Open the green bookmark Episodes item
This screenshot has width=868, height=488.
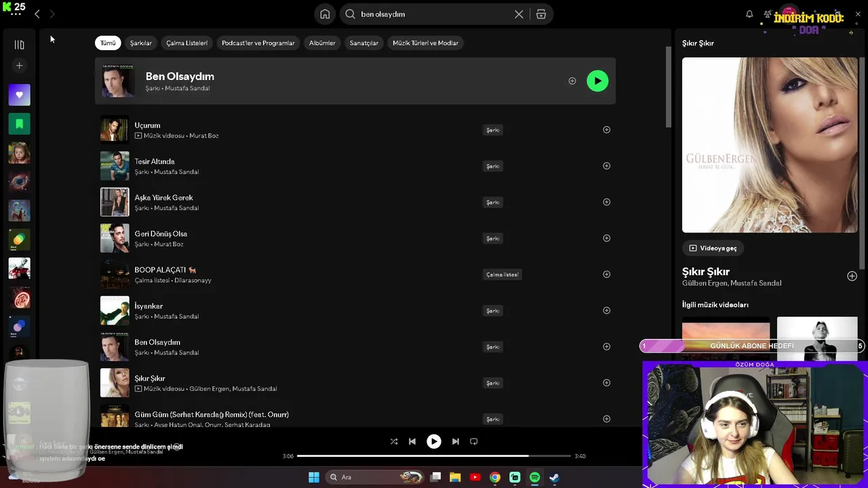(x=19, y=124)
